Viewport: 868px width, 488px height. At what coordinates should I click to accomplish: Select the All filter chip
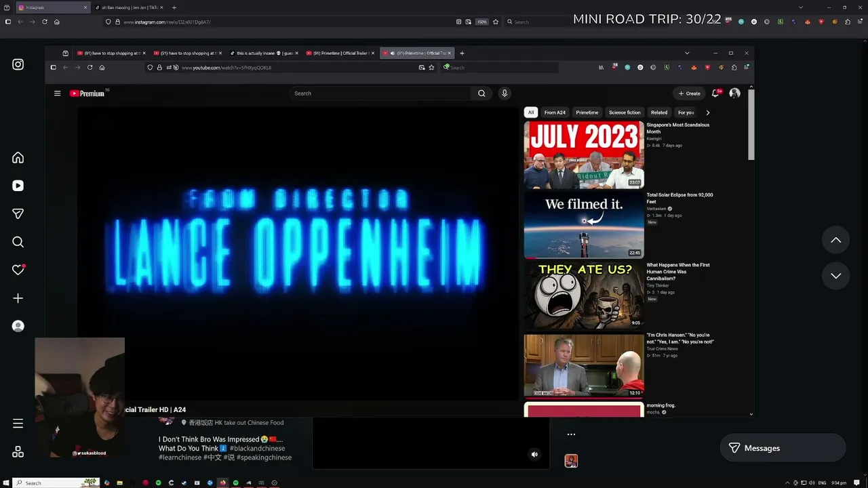click(531, 113)
